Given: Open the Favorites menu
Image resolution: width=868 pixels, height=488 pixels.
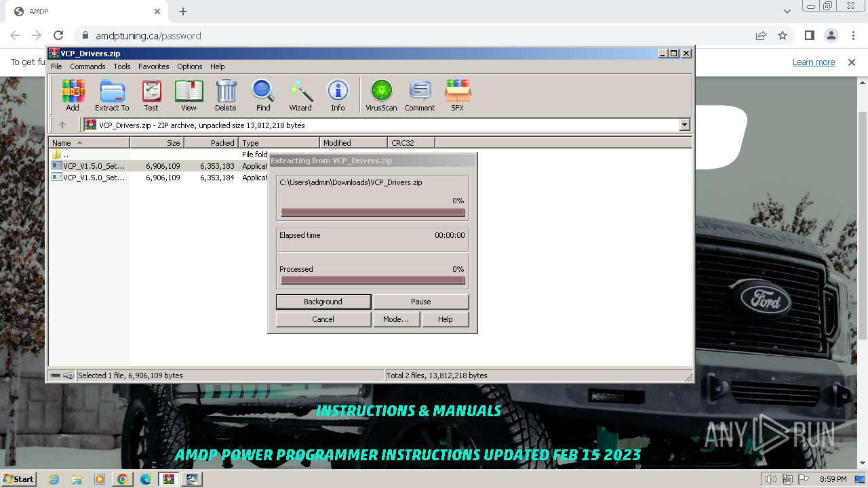Looking at the screenshot, I should [x=154, y=66].
